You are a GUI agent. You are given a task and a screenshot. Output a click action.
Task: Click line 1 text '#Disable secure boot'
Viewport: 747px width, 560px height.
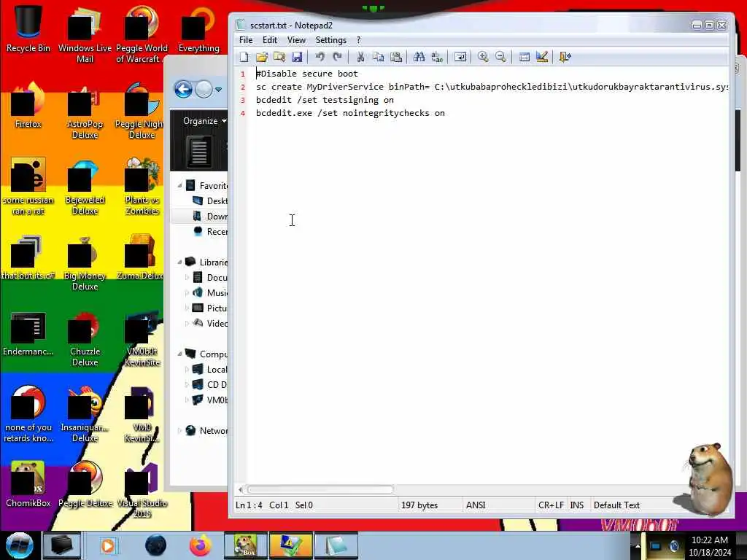click(307, 74)
